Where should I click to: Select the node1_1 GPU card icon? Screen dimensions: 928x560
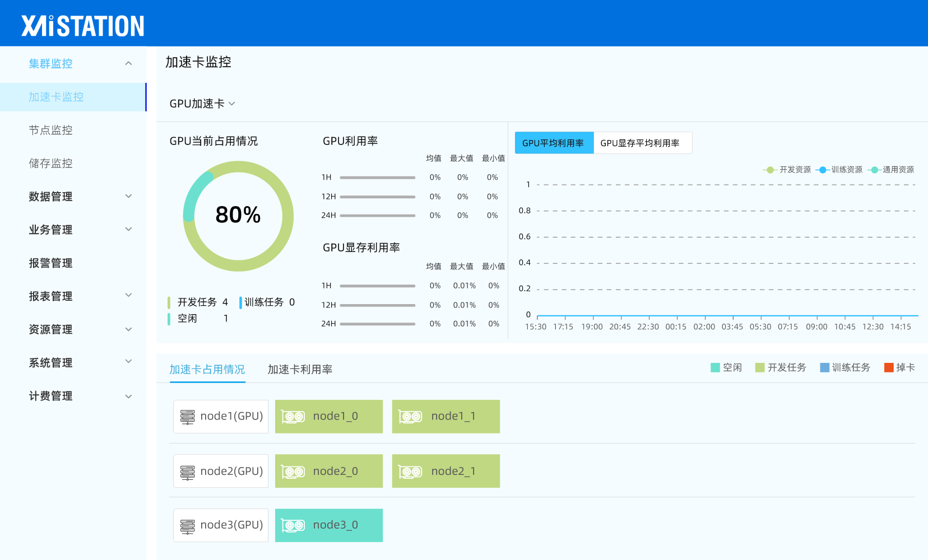pyautogui.click(x=410, y=417)
